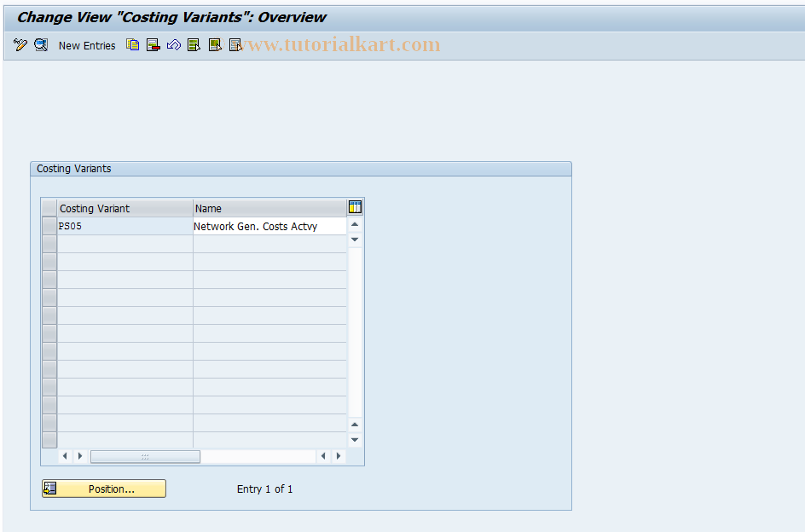Select all rows via table corner selector

click(49, 207)
